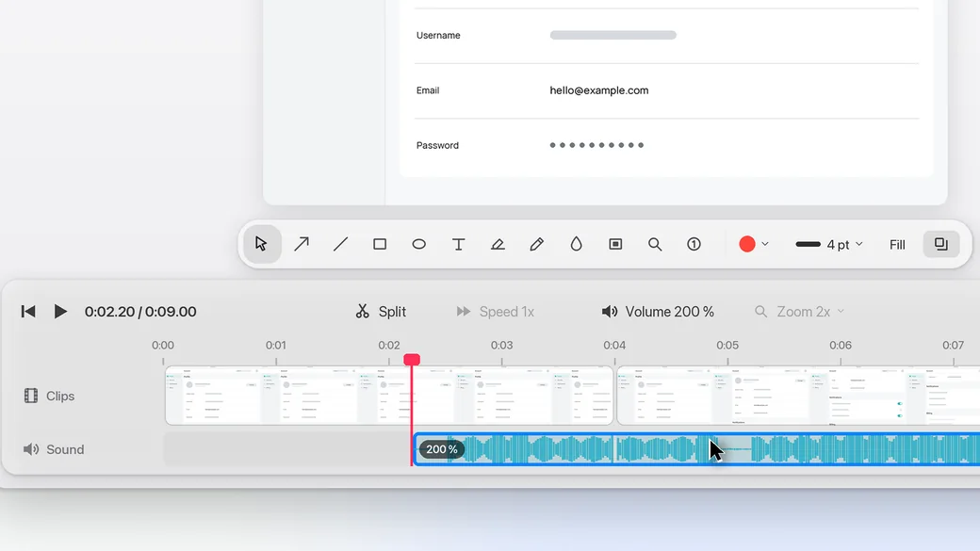The image size is (980, 551).
Task: Select the Ellipse shape tool
Action: (x=418, y=244)
